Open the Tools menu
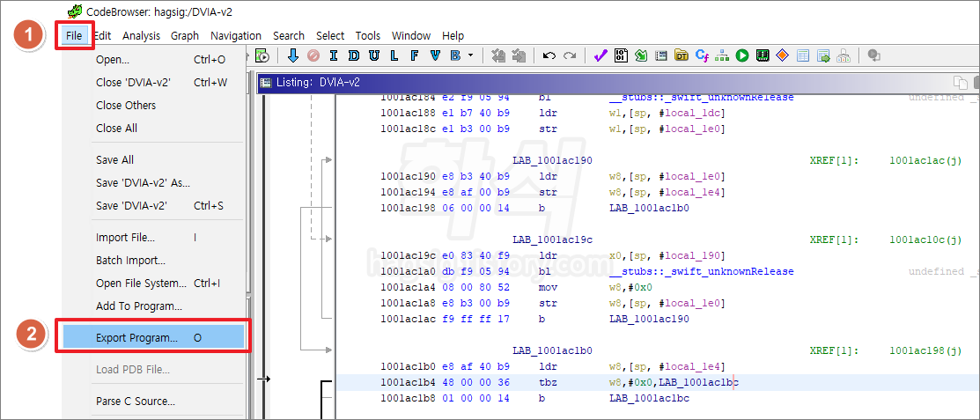Image resolution: width=980 pixels, height=420 pixels. point(368,35)
